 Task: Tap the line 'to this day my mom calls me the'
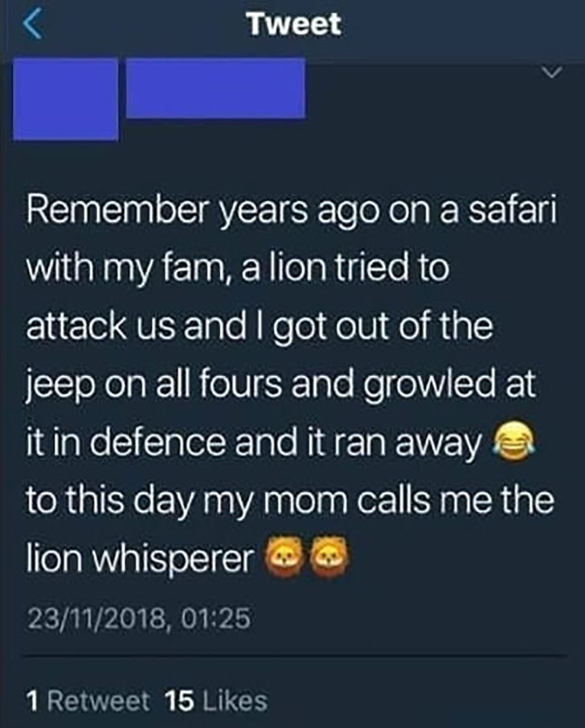click(290, 501)
